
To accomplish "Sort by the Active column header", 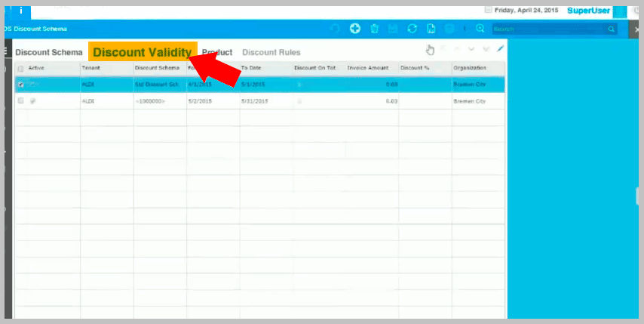I will pos(36,68).
